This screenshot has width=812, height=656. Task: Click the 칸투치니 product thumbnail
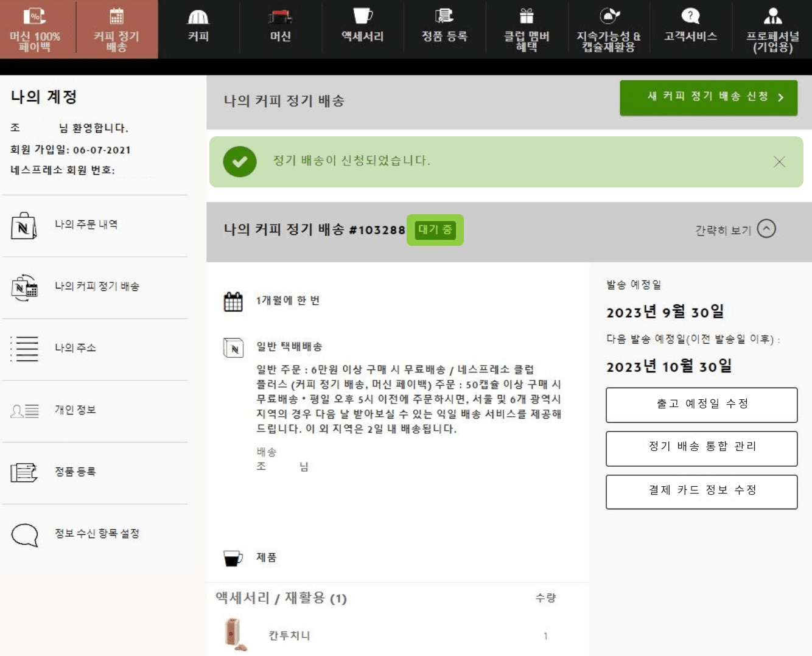click(234, 634)
